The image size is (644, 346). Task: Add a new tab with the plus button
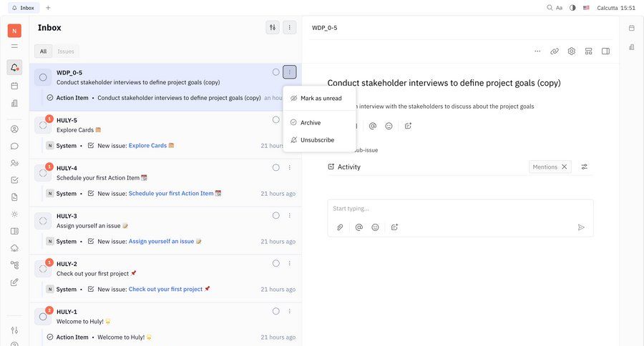(x=48, y=8)
